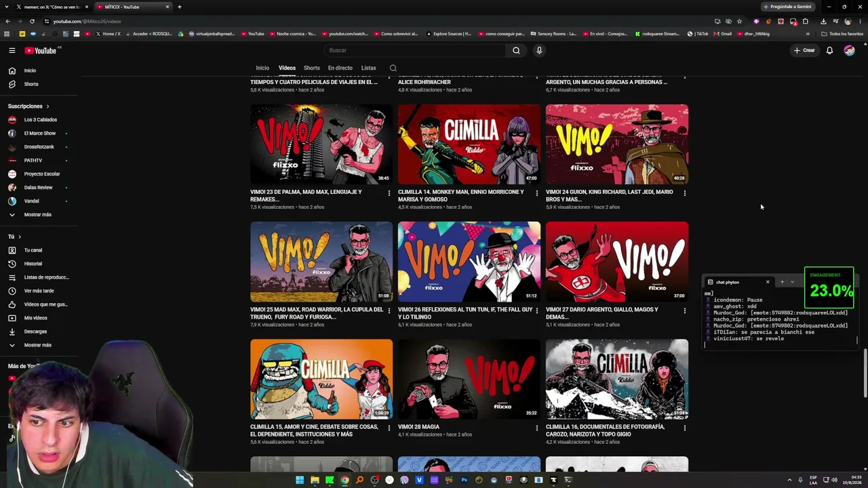Open options menu for VIMO! 25 video
This screenshot has height=488, width=868.
[389, 310]
